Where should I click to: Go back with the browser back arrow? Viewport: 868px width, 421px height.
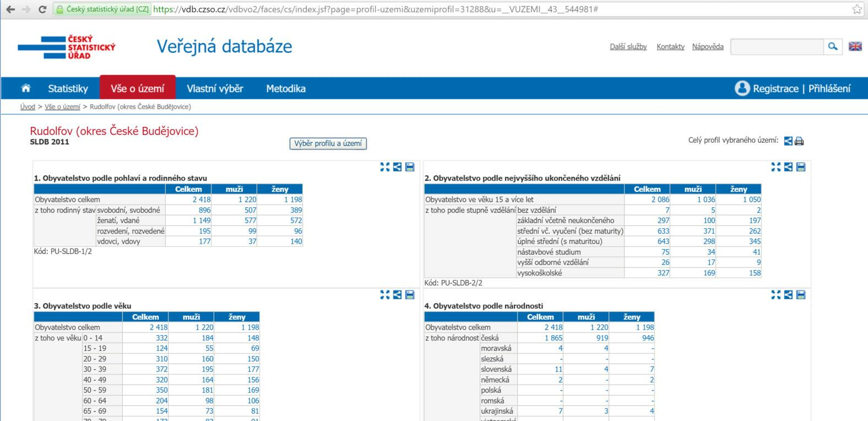10,9
